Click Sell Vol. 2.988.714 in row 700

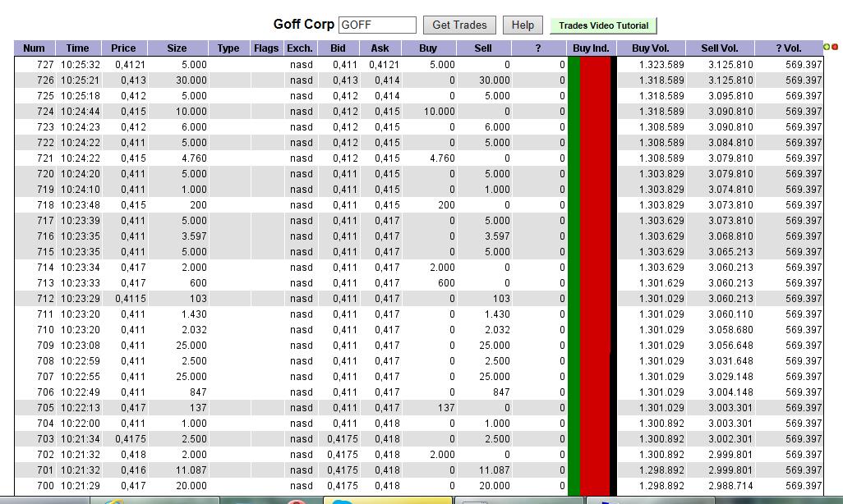(x=730, y=485)
